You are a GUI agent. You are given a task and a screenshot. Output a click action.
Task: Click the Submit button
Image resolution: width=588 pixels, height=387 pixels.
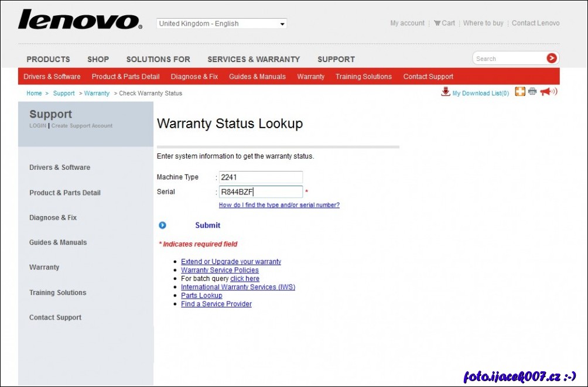coord(208,225)
